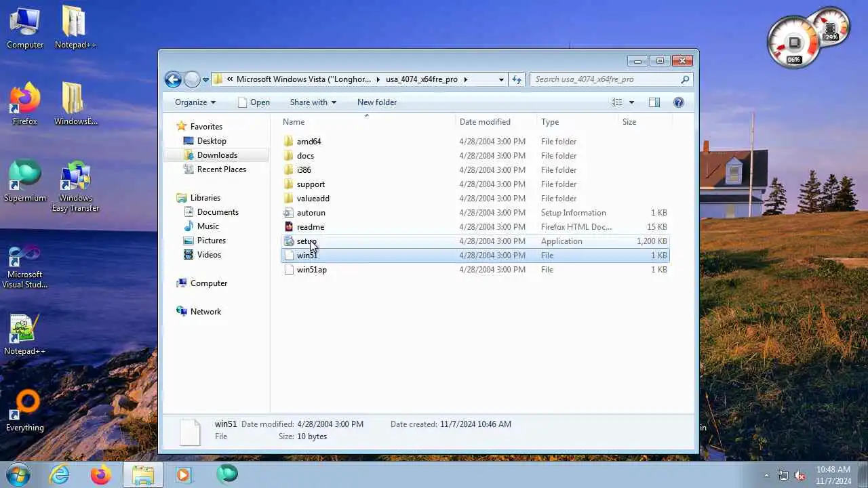Click the Explorer back navigation button

173,79
